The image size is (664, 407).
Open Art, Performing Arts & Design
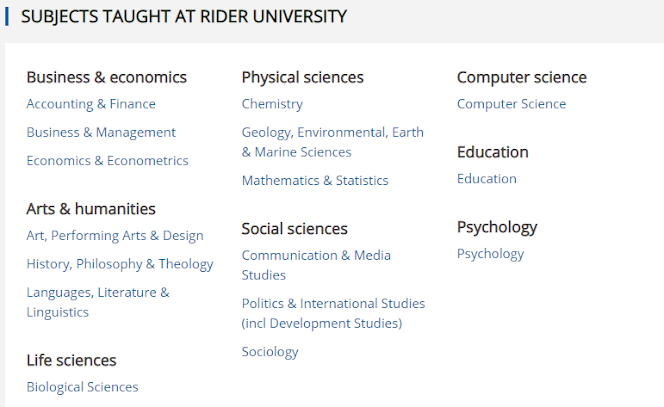coord(115,235)
